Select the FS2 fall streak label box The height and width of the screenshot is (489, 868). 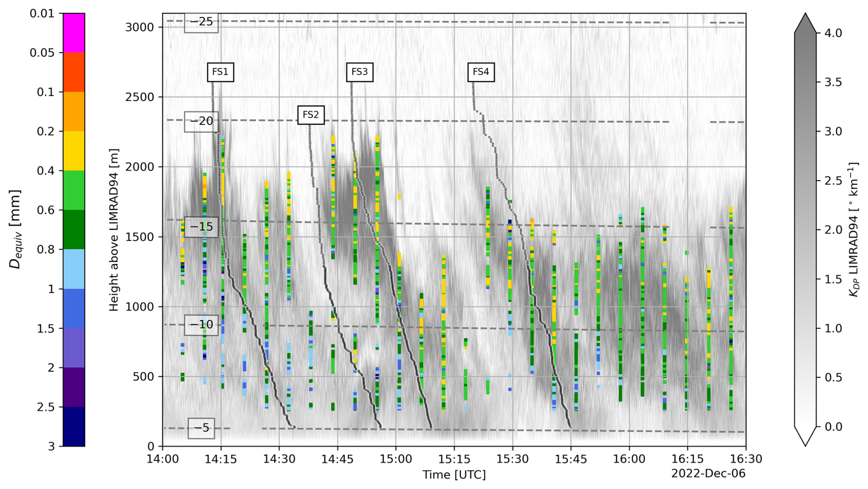(311, 115)
